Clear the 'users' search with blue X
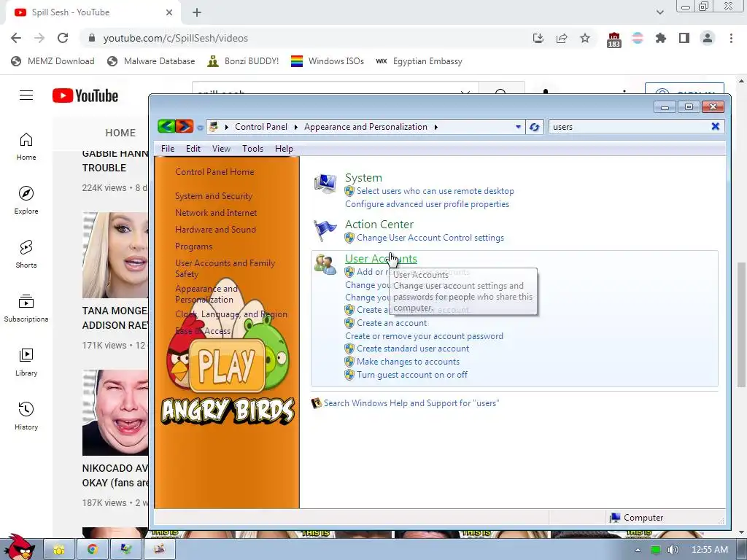747x560 pixels. coord(715,126)
